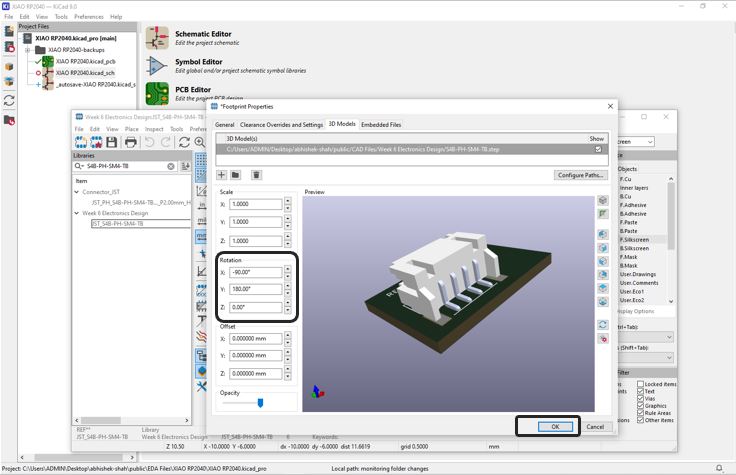736x475 pixels.
Task: Select the User.Comments layer in layers list
Action: (641, 283)
